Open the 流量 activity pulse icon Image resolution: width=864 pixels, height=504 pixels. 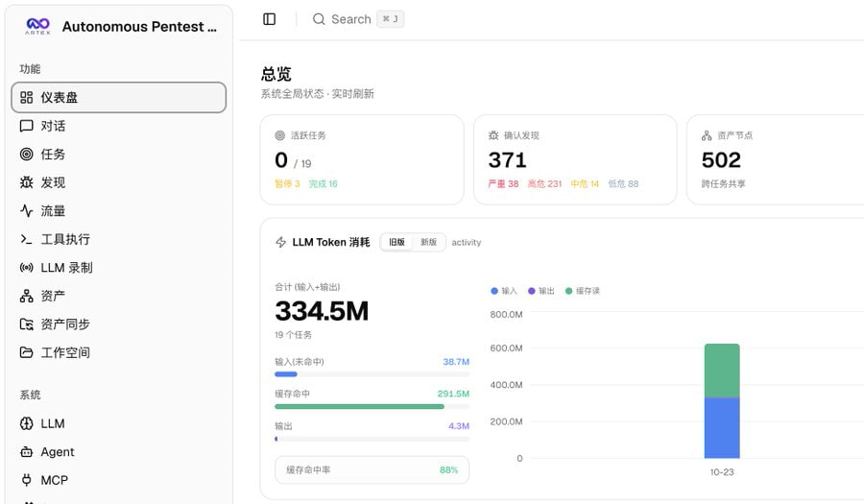(x=27, y=211)
